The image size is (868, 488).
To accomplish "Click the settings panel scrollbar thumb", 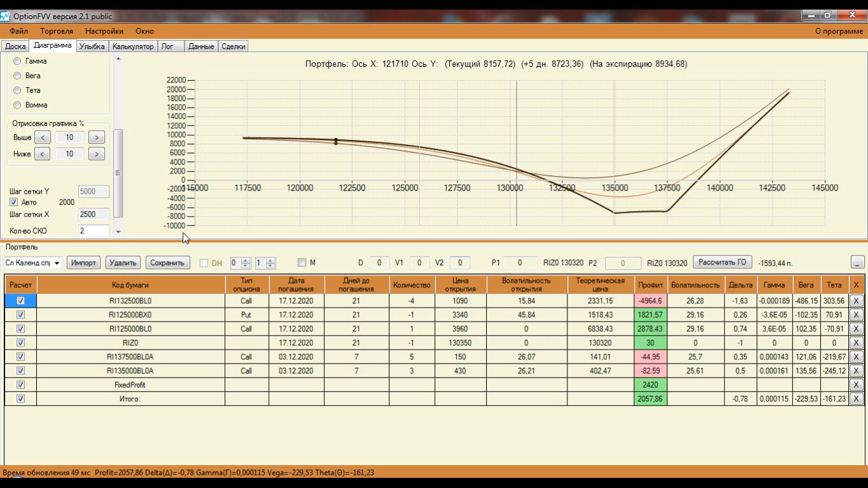I will click(118, 173).
